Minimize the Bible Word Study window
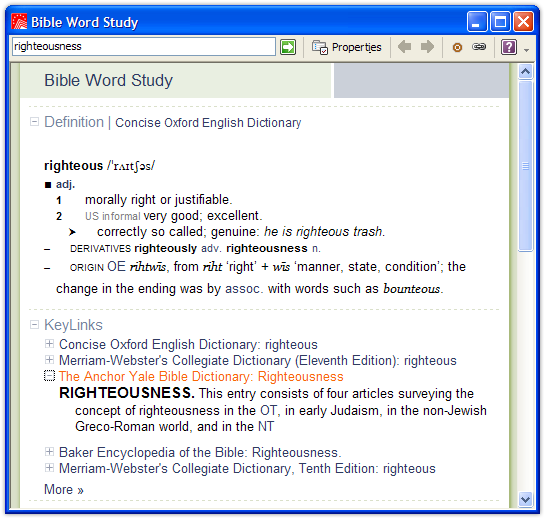545x519 pixels. [x=477, y=22]
